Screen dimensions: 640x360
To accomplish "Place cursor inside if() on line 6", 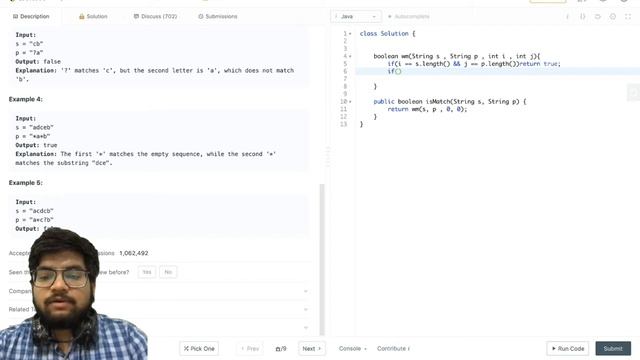I will click(398, 71).
